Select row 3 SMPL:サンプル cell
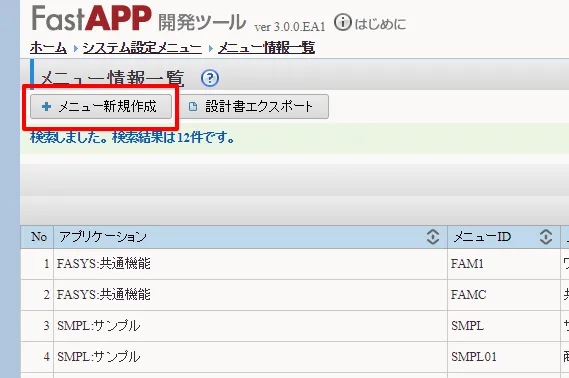The height and width of the screenshot is (378, 569). point(250,326)
